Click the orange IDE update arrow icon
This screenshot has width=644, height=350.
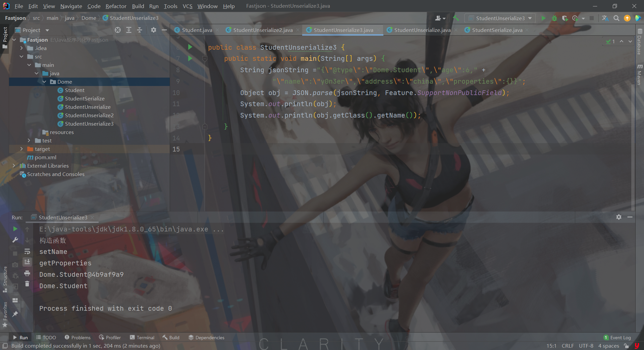(x=627, y=18)
